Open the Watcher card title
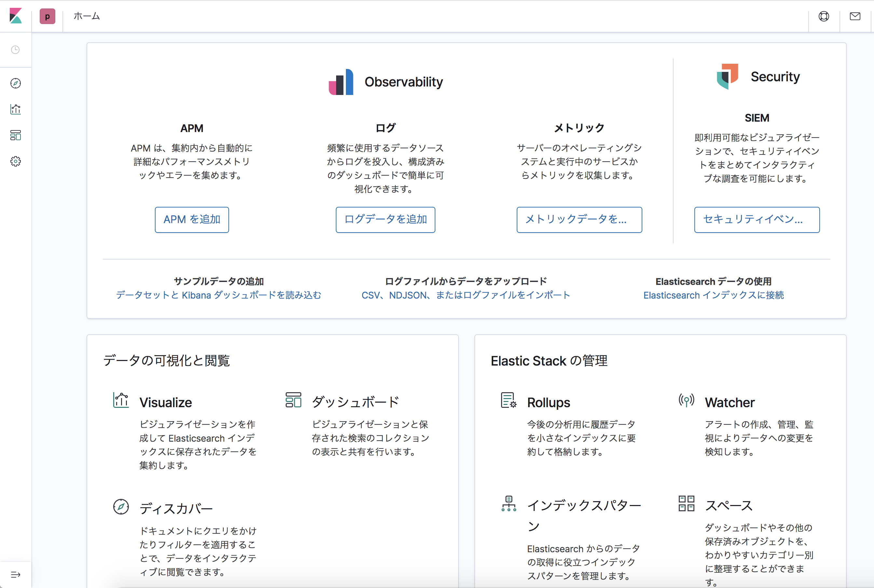 coord(730,402)
